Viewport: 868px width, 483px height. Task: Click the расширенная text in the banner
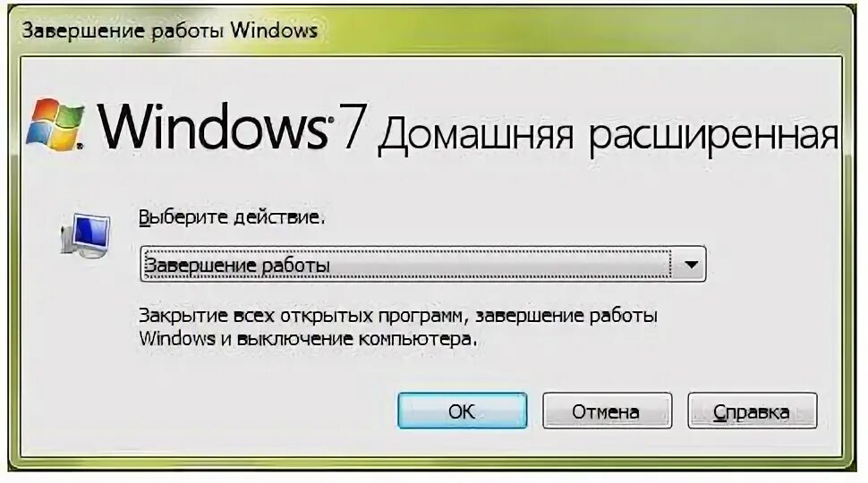[x=713, y=136]
